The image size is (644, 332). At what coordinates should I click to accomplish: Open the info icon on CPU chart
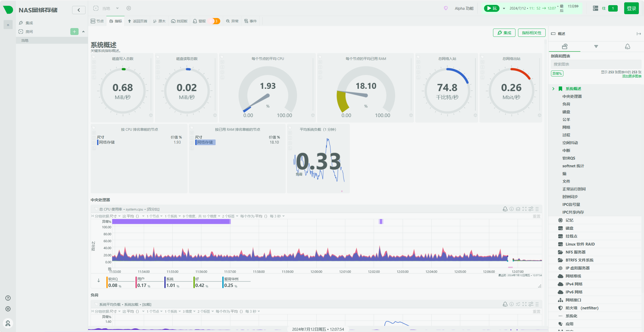[x=512, y=209]
